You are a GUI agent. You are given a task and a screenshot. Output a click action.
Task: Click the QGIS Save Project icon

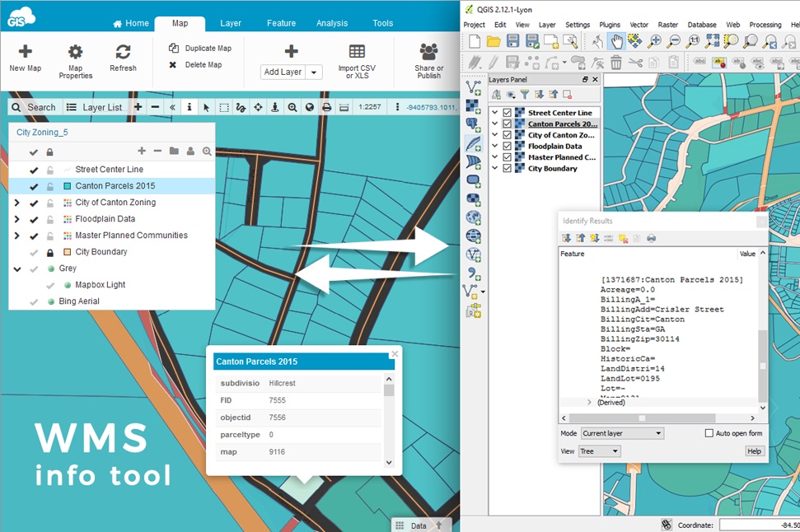512,40
